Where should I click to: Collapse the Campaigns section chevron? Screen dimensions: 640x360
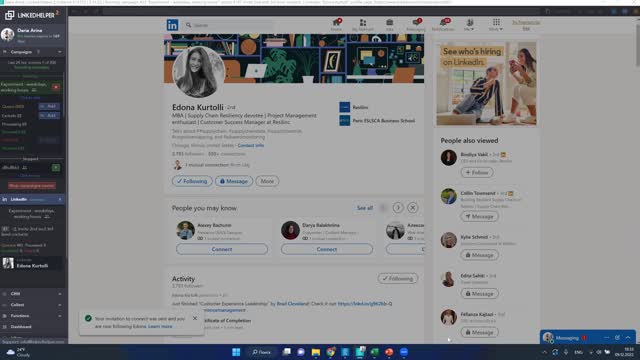point(60,52)
